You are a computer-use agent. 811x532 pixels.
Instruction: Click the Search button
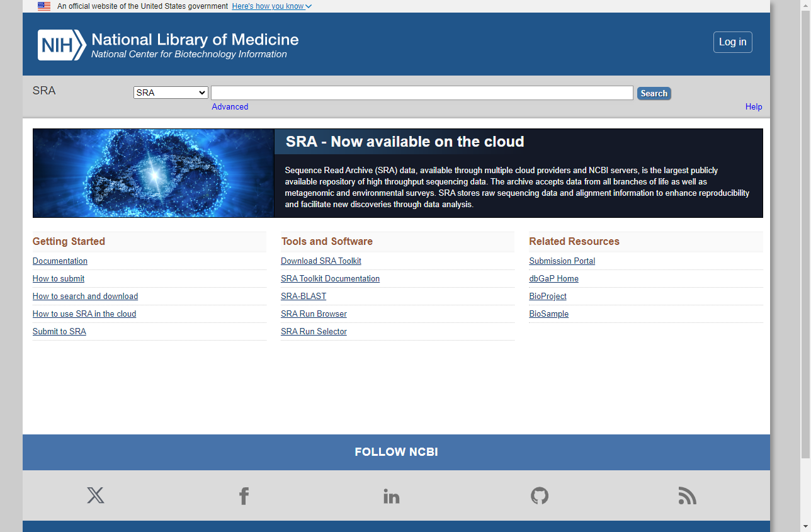coord(654,93)
